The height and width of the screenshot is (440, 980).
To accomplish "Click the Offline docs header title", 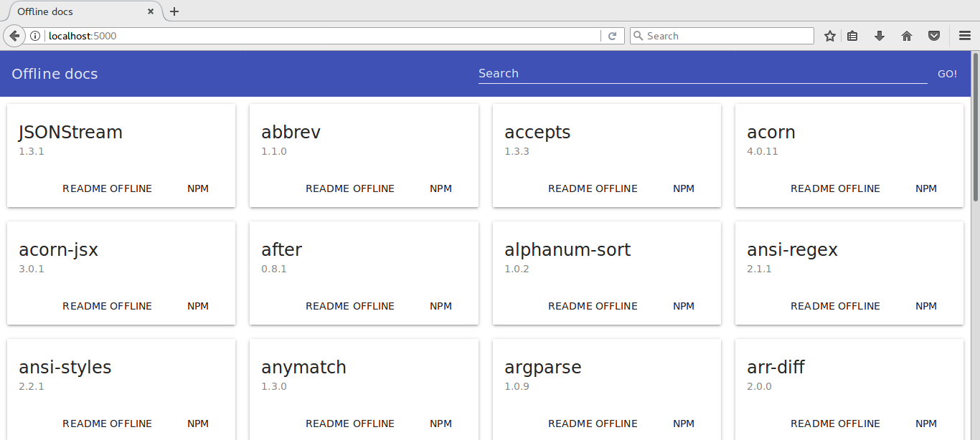I will pyautogui.click(x=55, y=74).
